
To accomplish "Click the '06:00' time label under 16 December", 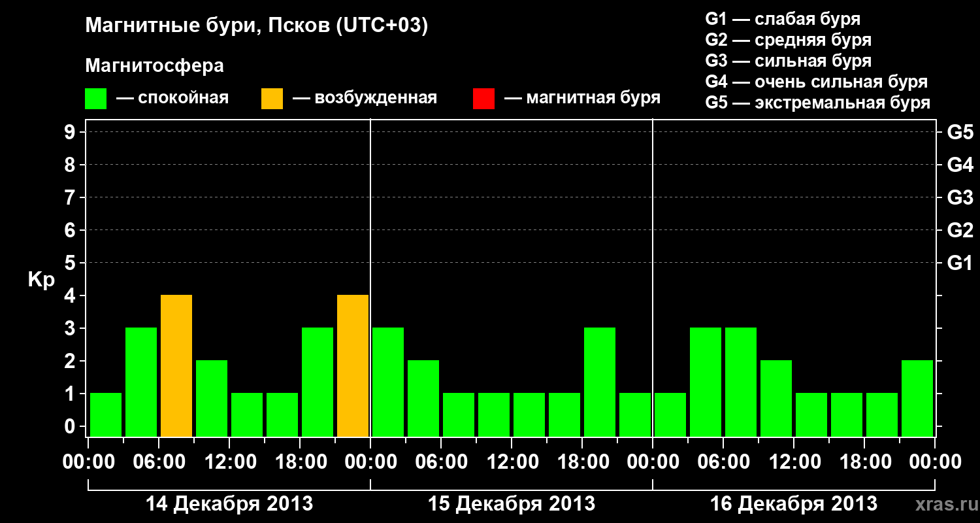I will pyautogui.click(x=723, y=462).
